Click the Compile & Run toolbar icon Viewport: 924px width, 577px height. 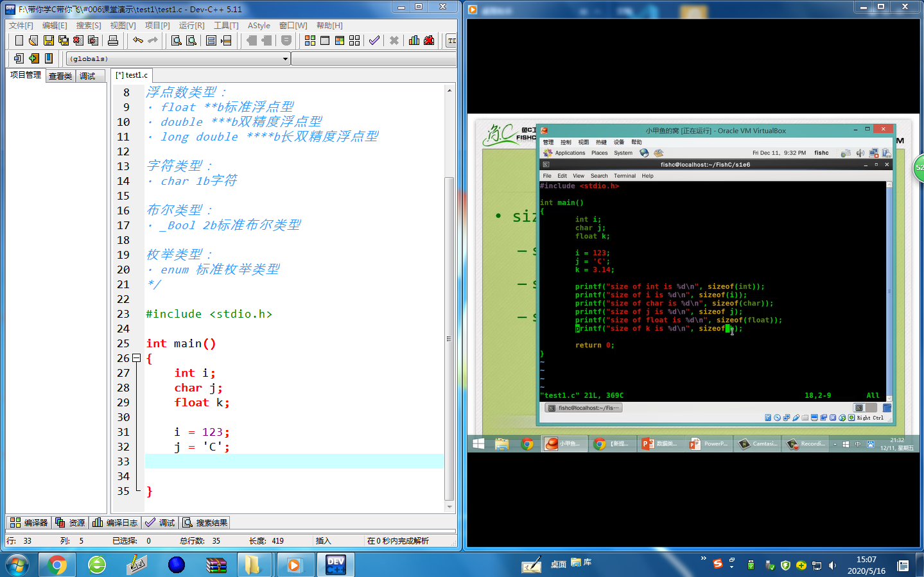(340, 40)
